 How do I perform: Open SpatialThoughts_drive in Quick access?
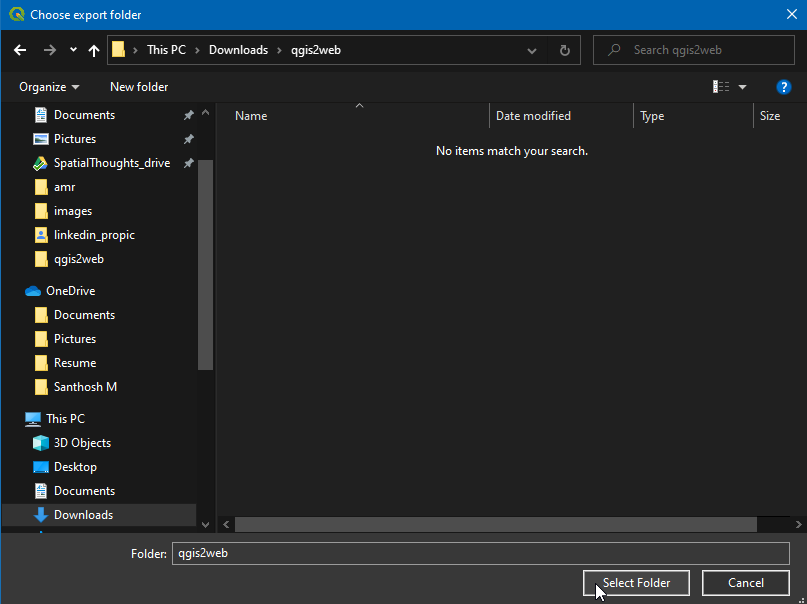pos(111,163)
